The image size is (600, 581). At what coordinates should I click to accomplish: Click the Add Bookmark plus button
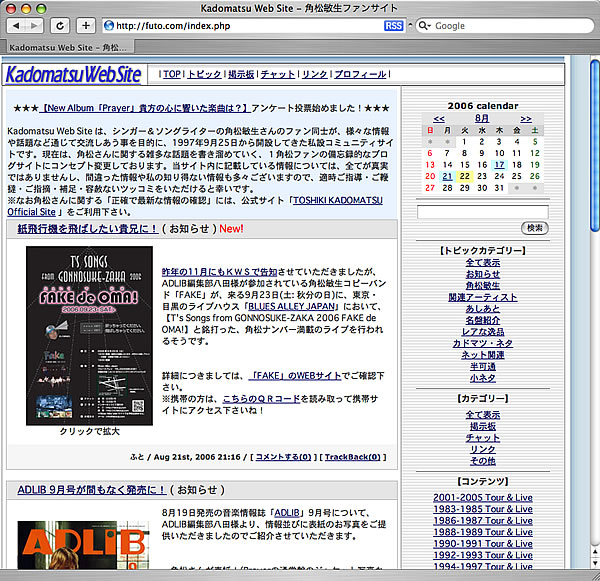point(86,25)
